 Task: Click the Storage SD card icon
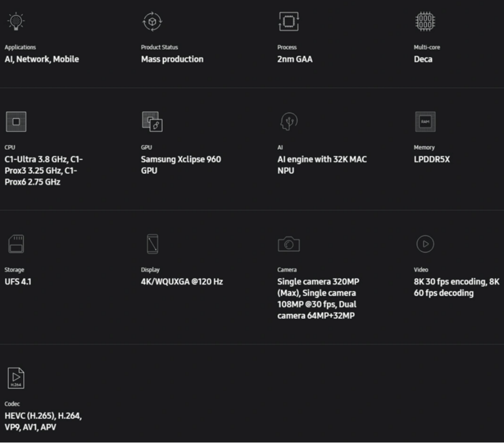(x=16, y=244)
